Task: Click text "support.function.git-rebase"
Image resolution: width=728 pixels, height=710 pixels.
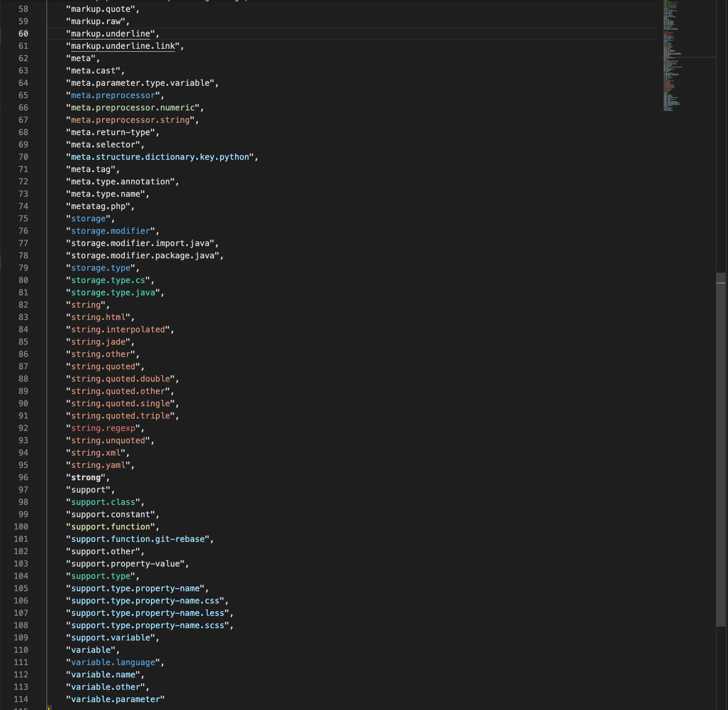Action: pos(138,539)
